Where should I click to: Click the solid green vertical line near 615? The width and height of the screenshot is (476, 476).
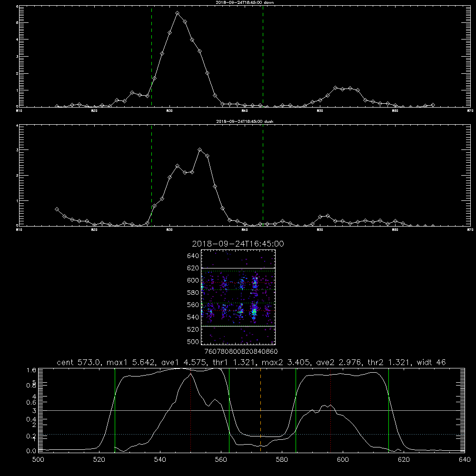tap(388, 410)
